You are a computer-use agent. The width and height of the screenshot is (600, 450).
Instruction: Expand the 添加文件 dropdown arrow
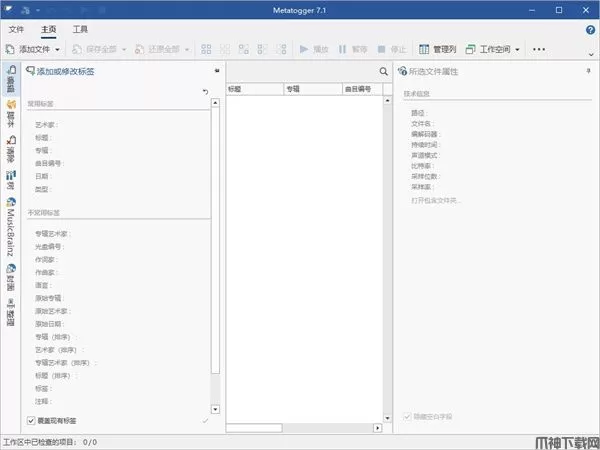click(58, 49)
